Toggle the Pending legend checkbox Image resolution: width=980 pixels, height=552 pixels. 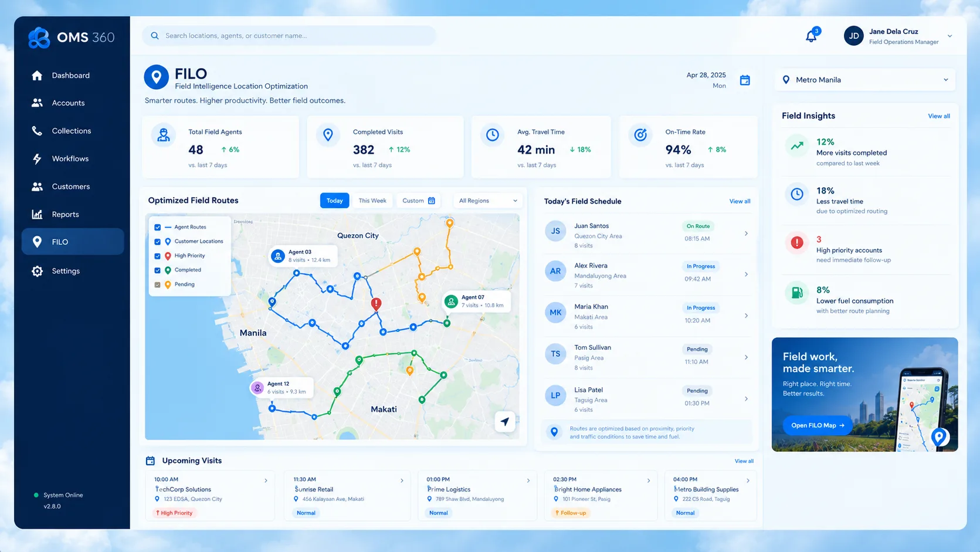coord(157,285)
